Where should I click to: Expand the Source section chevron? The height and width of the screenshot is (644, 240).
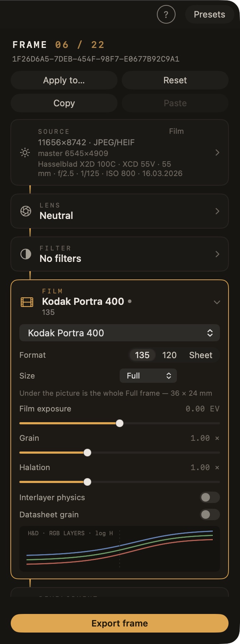click(x=217, y=153)
